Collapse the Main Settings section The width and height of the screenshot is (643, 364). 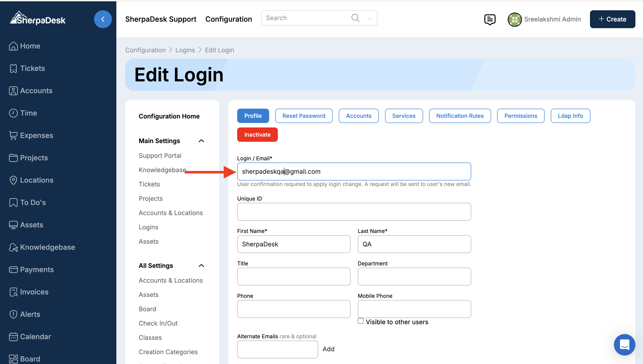201,141
